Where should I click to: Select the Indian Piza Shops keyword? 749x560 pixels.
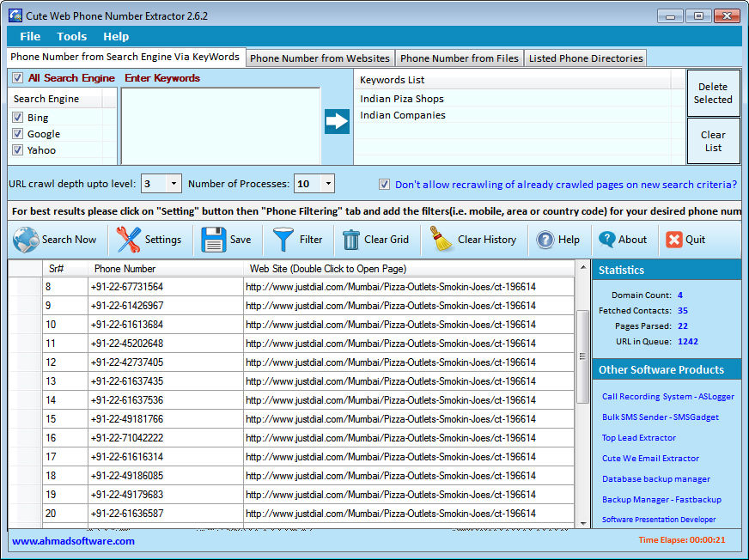(402, 99)
